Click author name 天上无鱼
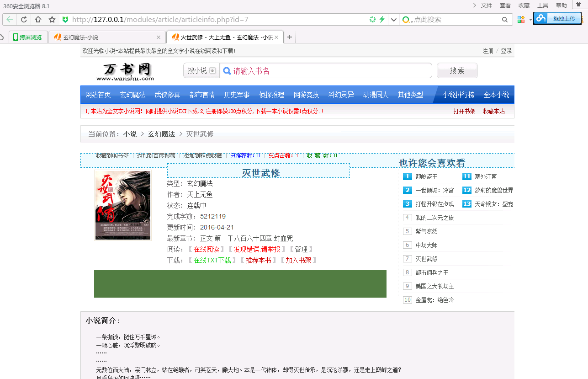The height and width of the screenshot is (379, 588). coord(200,194)
